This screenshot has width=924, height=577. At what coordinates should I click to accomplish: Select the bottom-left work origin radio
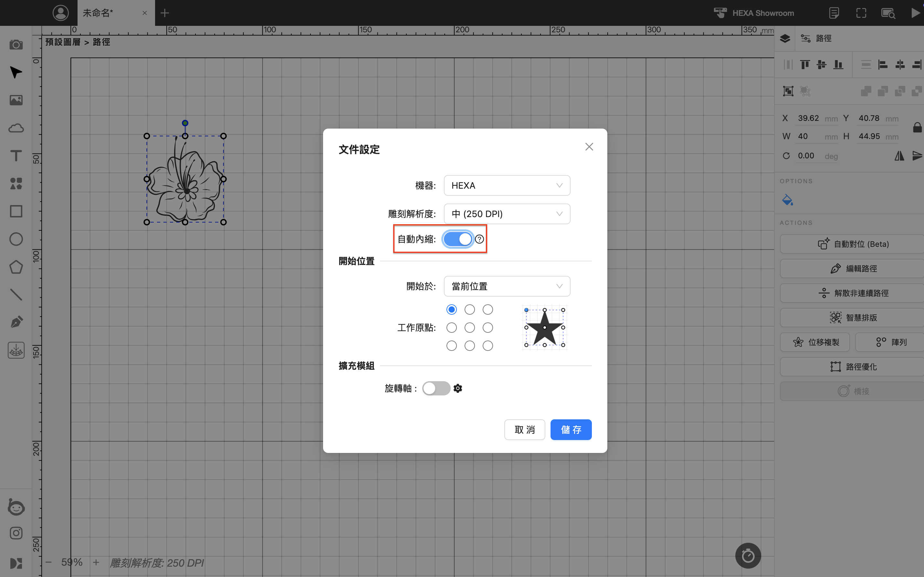[x=451, y=346]
